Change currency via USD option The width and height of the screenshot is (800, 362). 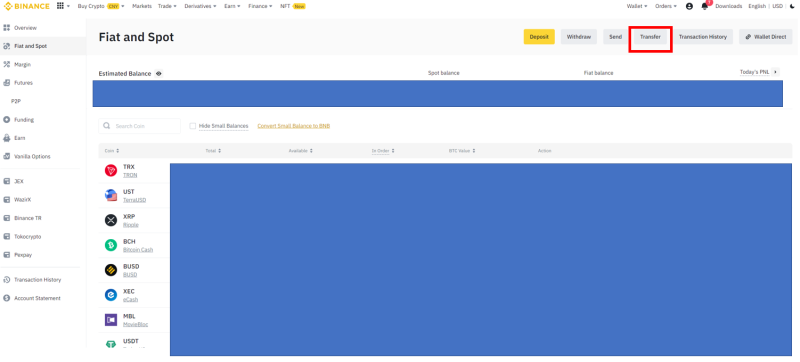pos(778,6)
